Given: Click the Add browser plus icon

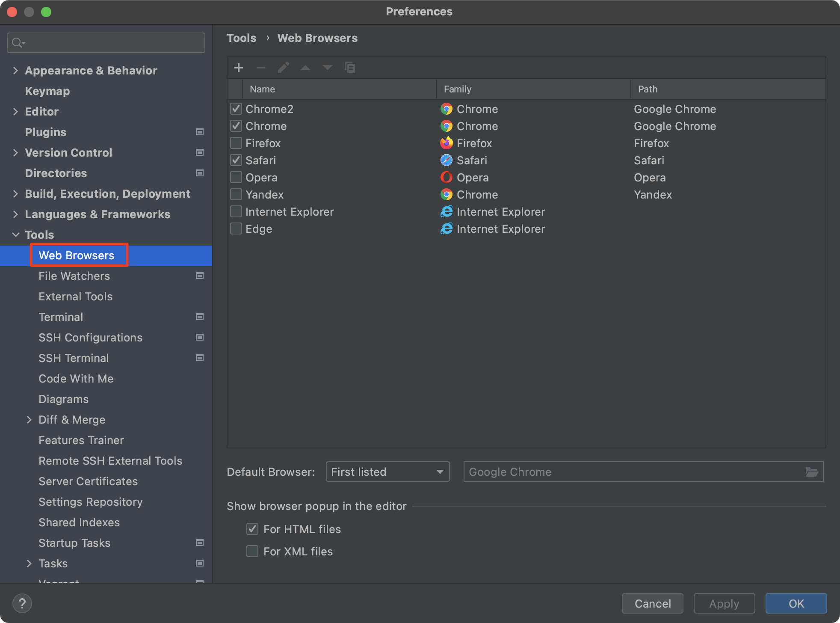Looking at the screenshot, I should click(x=239, y=68).
